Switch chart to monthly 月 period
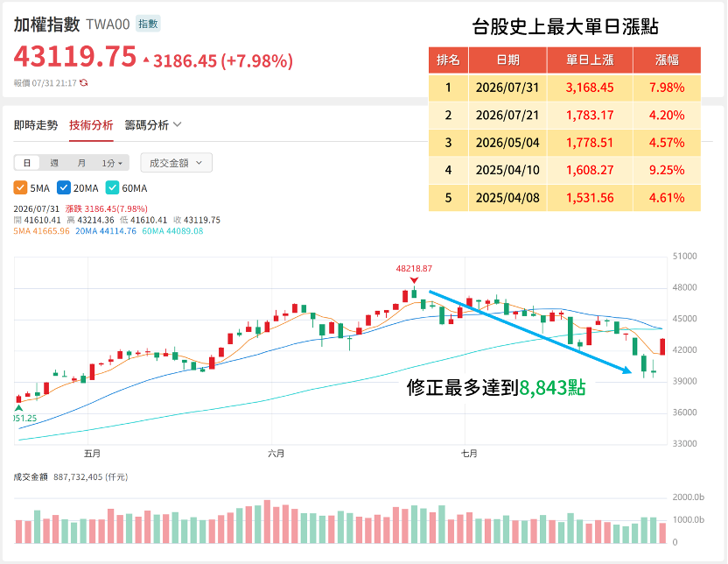Viewport: 728px width, 564px height. click(81, 163)
